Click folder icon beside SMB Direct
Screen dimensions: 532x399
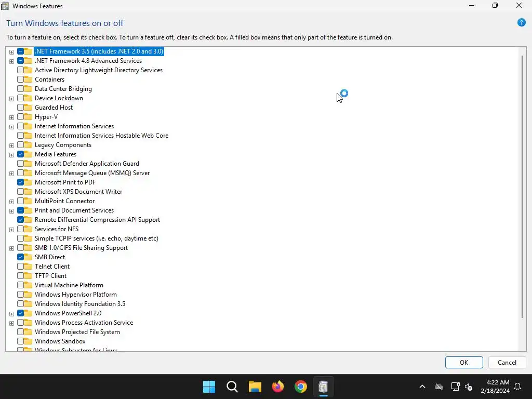coord(28,257)
